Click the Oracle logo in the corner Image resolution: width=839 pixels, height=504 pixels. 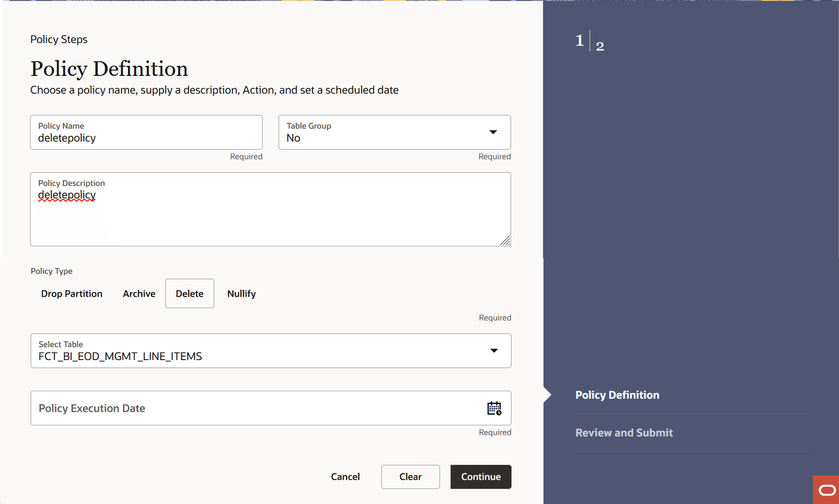pyautogui.click(x=828, y=490)
